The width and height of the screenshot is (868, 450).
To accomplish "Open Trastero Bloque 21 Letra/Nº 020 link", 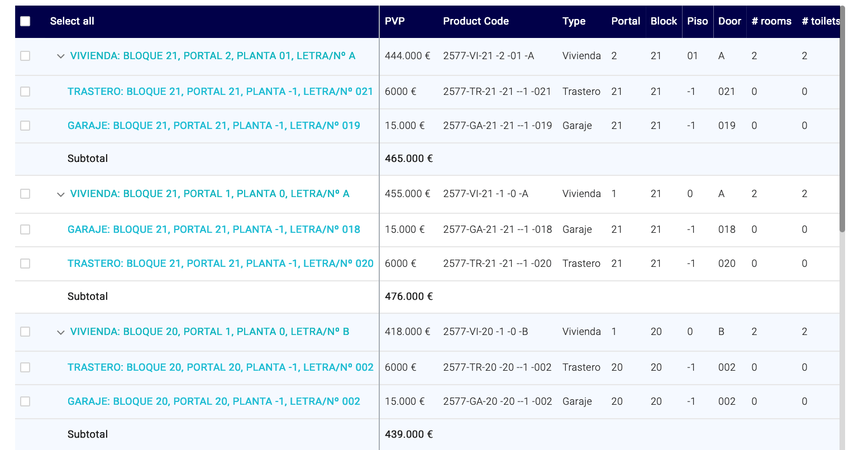I will (221, 264).
